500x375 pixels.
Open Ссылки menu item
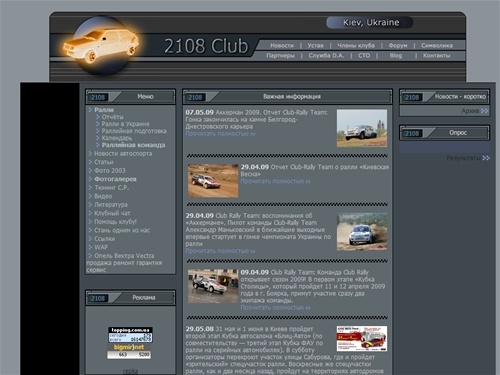[104, 239]
